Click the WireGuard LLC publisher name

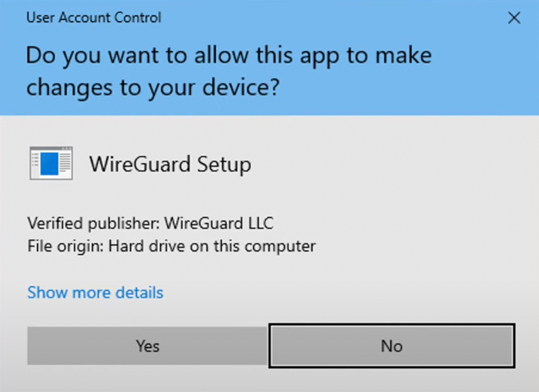(x=219, y=223)
